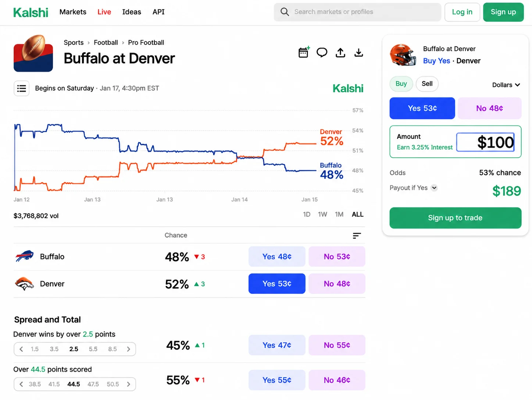Open the Markets menu
The image size is (532, 400).
[73, 12]
